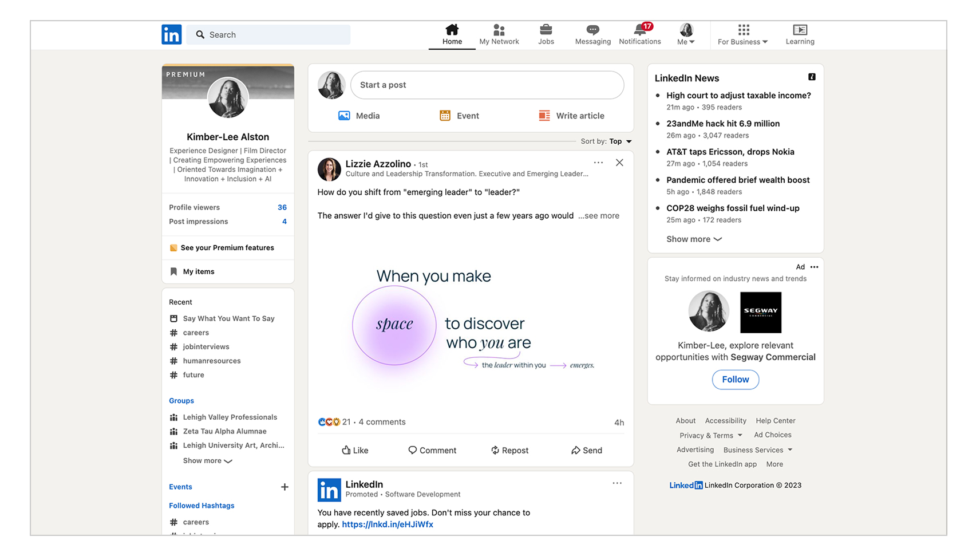Comment on Lizzie Azzolino's post

click(432, 451)
